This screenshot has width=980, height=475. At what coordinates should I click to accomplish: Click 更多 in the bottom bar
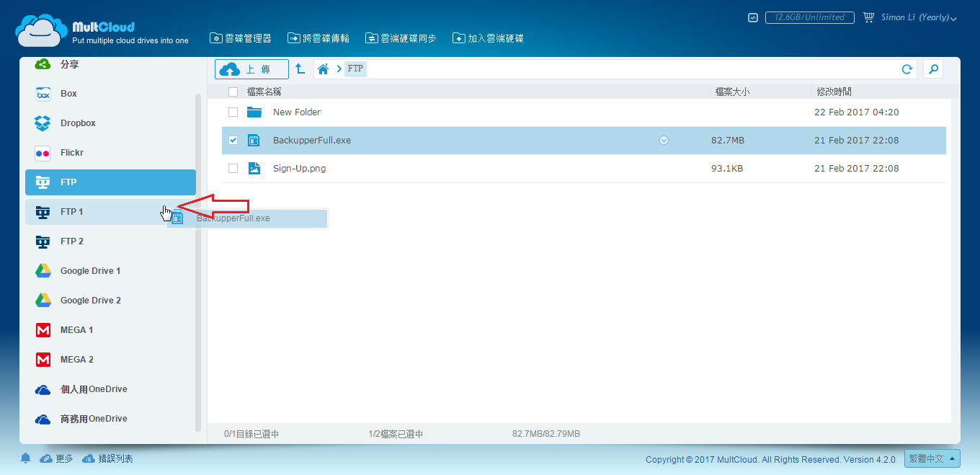tap(56, 458)
